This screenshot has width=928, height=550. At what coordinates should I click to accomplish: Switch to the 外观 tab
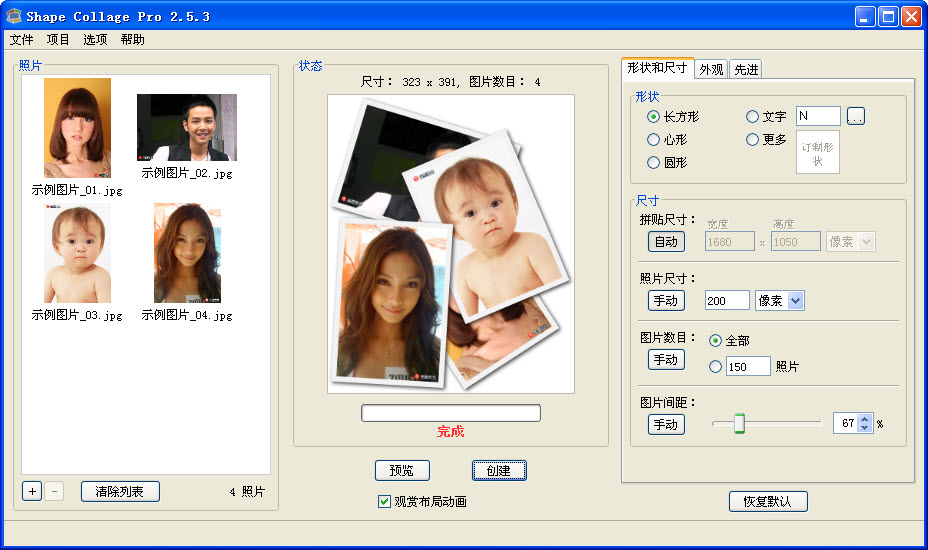(x=711, y=70)
